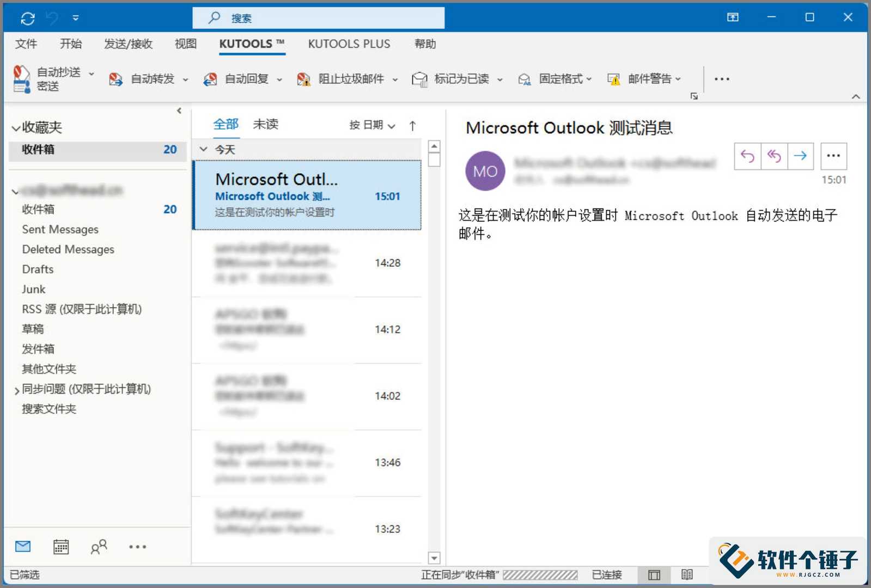871x588 pixels.
Task: Expand the 标记为已读 dropdown arrow
Action: click(500, 79)
